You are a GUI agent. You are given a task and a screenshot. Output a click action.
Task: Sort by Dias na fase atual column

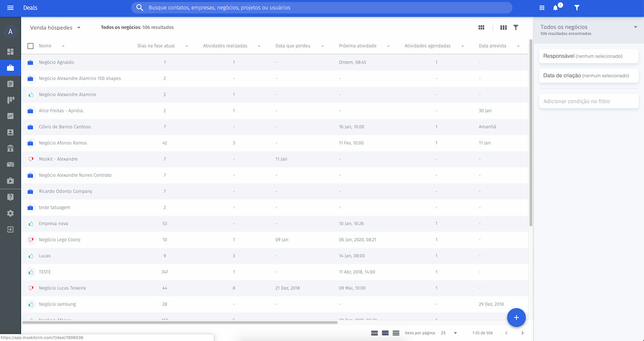coord(156,46)
